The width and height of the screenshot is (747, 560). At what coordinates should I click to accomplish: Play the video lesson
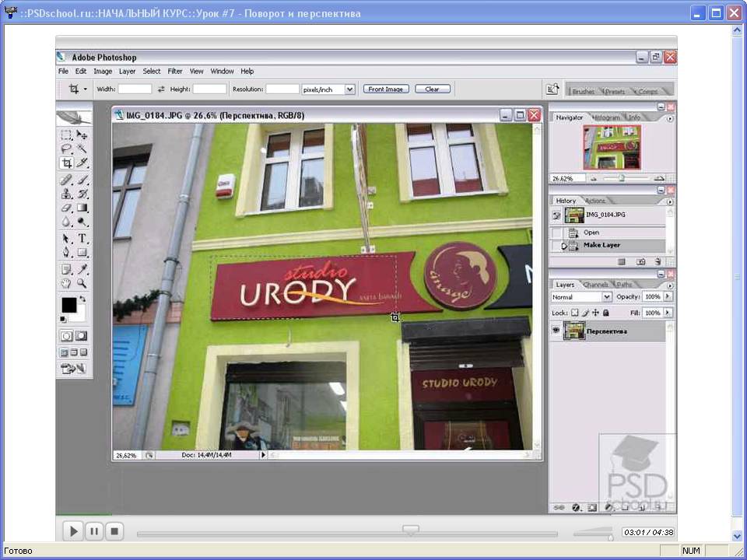(73, 531)
